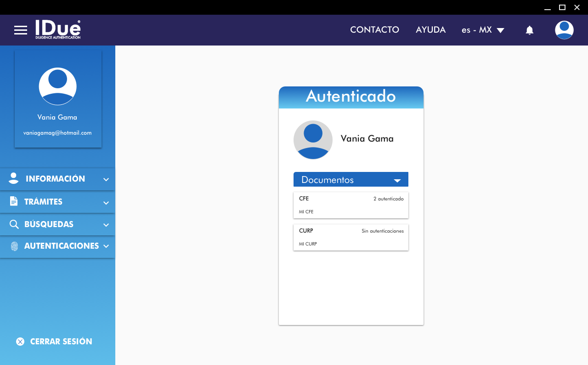
Task: Expand the Autenticaciones section chevron
Action: coord(106,246)
